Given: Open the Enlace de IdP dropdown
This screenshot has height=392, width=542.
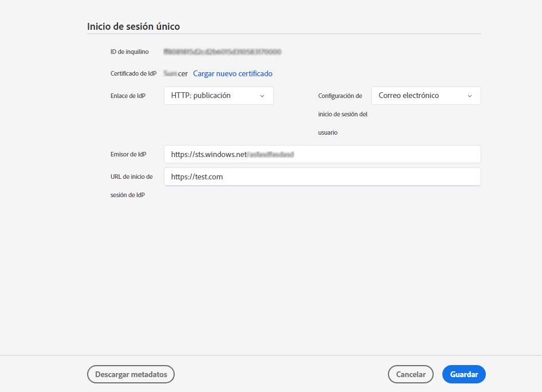Looking at the screenshot, I should (x=218, y=96).
